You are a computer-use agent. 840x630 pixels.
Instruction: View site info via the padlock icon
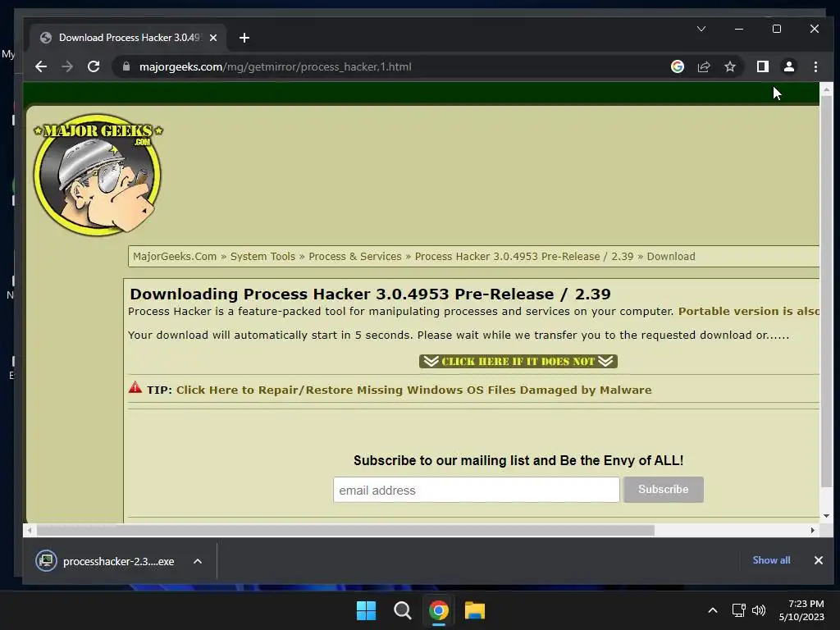(x=126, y=66)
